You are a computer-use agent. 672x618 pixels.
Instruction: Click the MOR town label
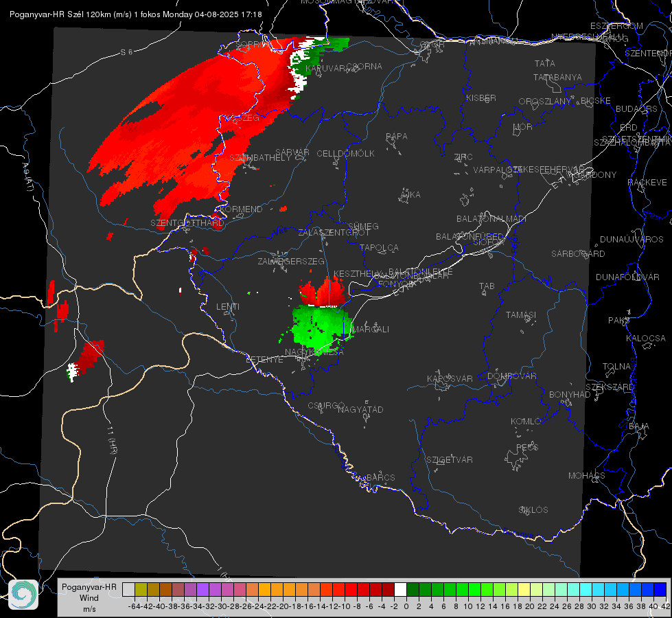point(523,126)
